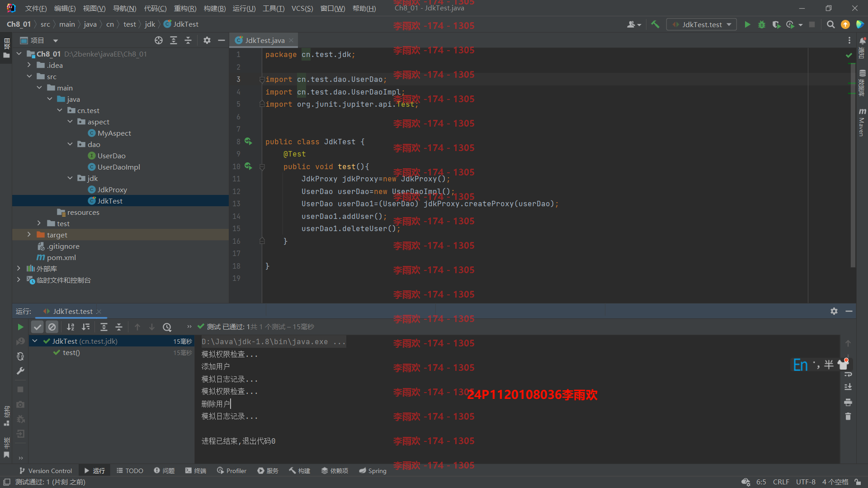
Task: Select the JdkTest.java editor tab
Action: pyautogui.click(x=264, y=40)
